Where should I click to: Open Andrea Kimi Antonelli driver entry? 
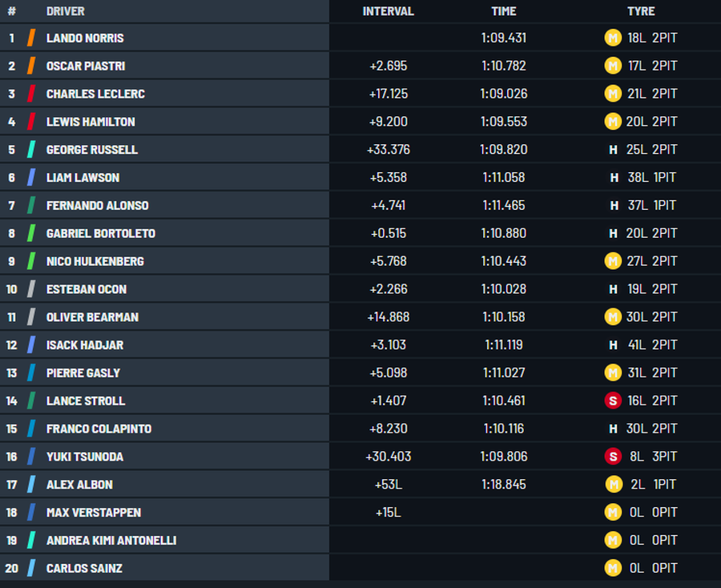pyautogui.click(x=111, y=540)
